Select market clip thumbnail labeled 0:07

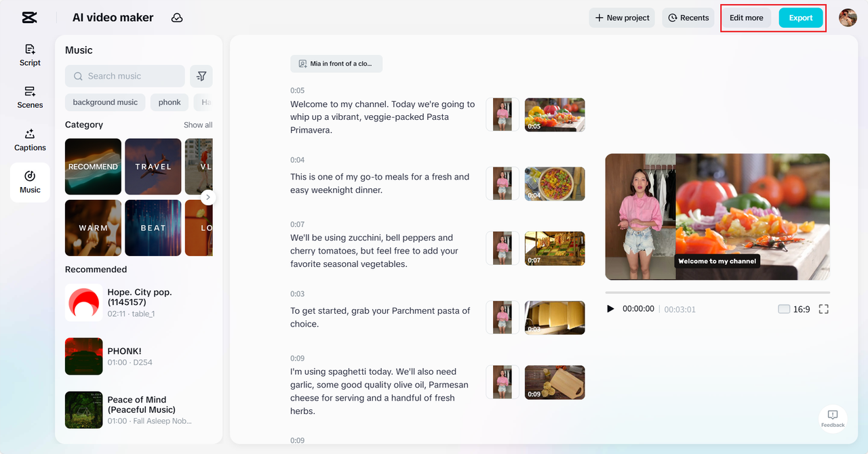click(555, 248)
